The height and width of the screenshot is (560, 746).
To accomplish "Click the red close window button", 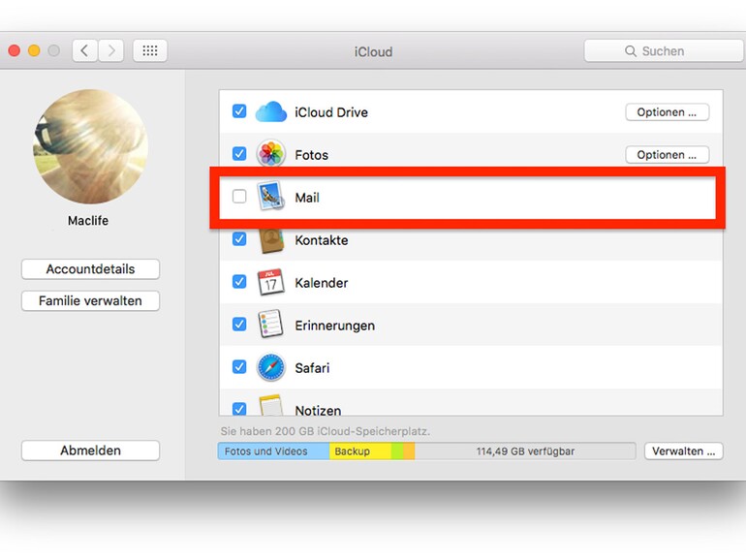I will 15,50.
